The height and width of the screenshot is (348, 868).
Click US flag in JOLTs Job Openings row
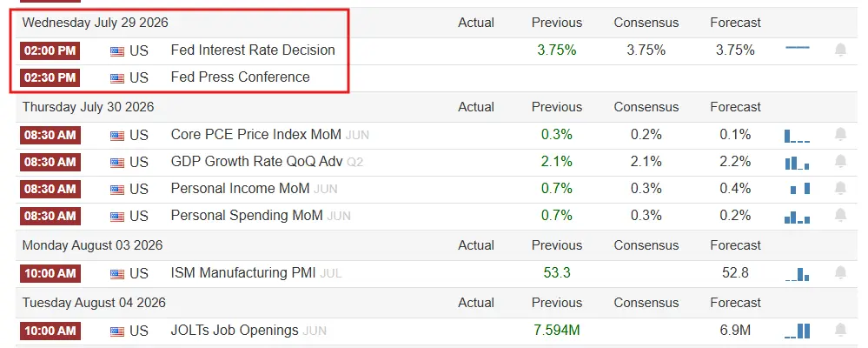pos(116,331)
